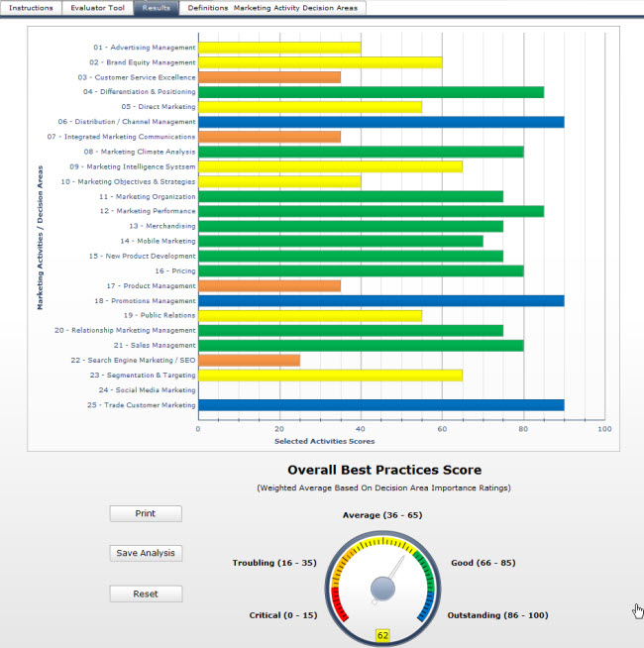Click the gauge needle hub
This screenshot has width=644, height=648.
click(x=382, y=589)
